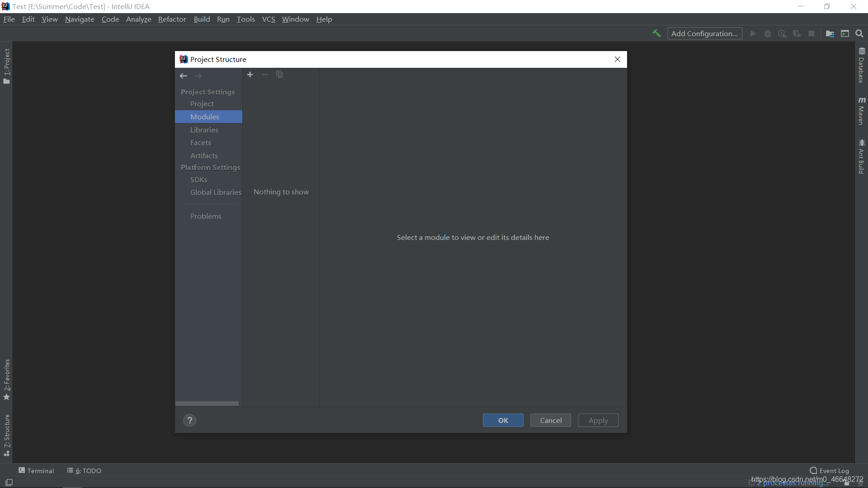
Task: Click the Stop square icon
Action: coord(811,33)
